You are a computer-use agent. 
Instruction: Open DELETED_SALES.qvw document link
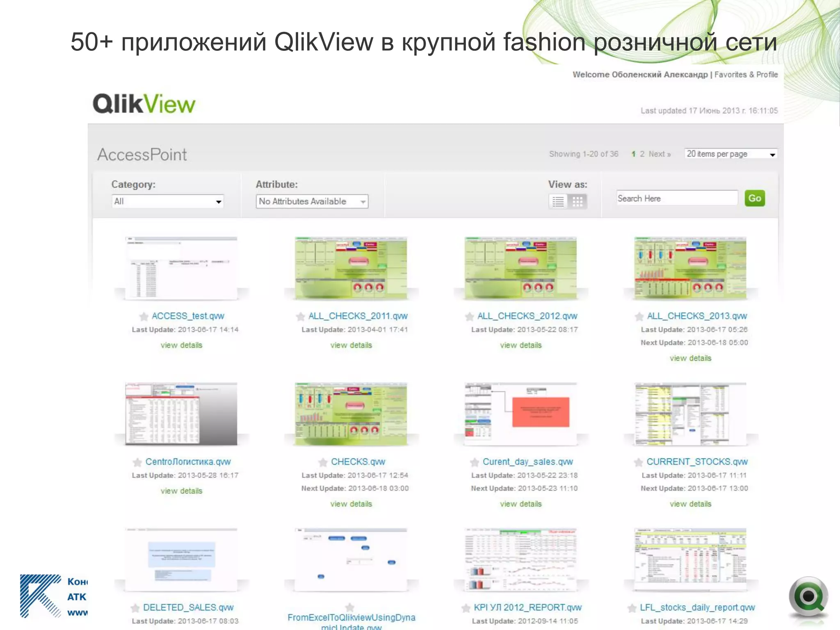click(188, 607)
